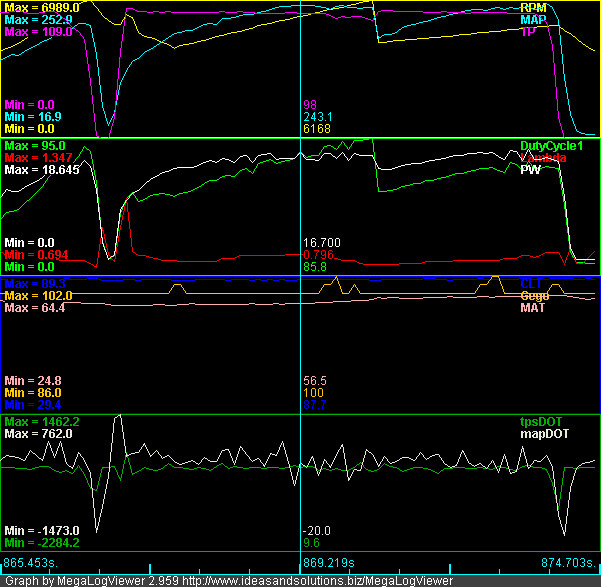Select the 869.219s cursor time marker
The width and height of the screenshot is (601, 587).
333,564
